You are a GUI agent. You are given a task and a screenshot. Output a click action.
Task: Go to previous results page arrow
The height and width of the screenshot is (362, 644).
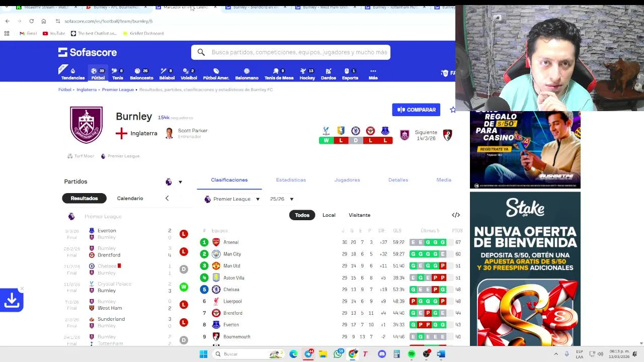pyautogui.click(x=167, y=198)
